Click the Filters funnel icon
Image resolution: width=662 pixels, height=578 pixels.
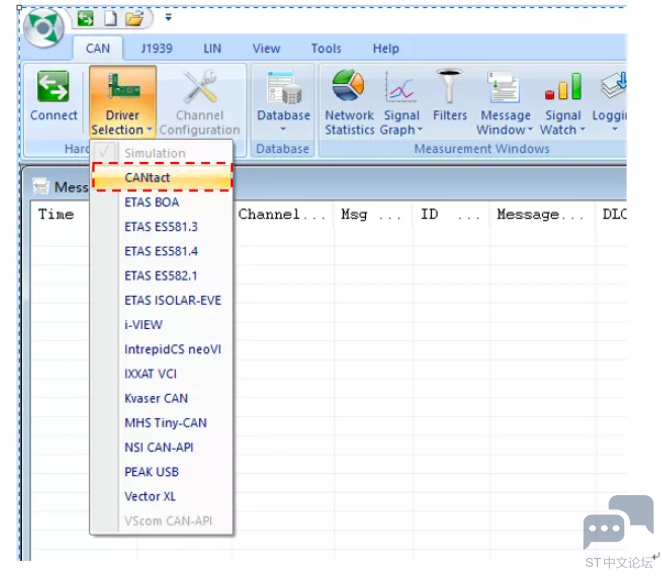[449, 87]
